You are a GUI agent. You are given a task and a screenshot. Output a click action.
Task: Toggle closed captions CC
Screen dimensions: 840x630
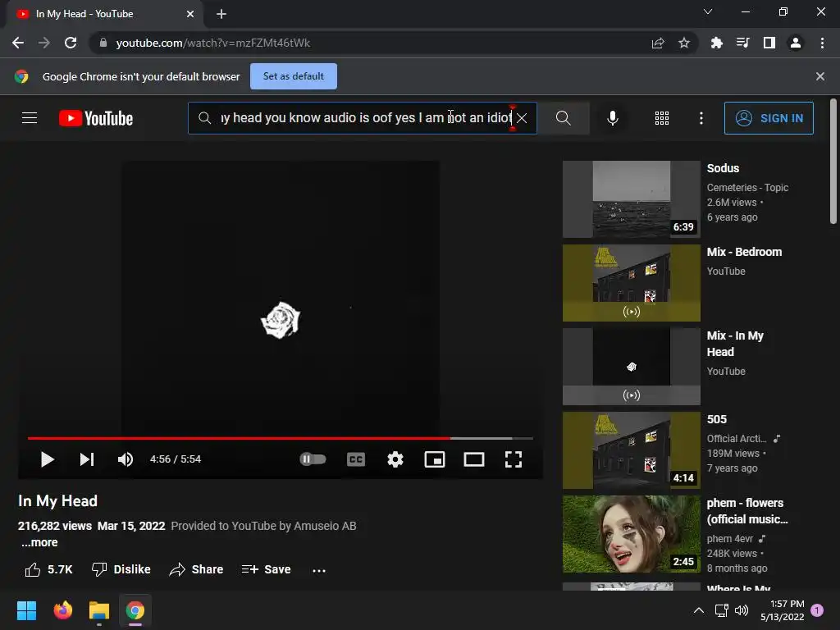pos(356,459)
